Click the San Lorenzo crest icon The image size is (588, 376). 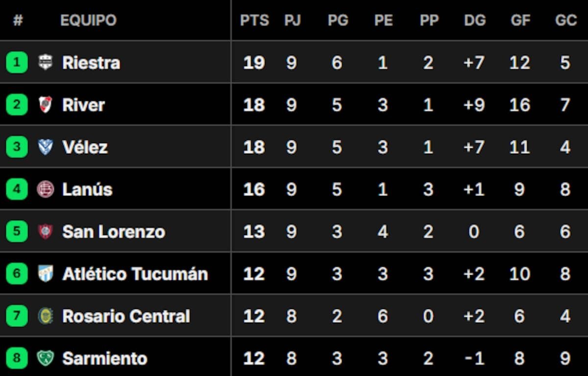tap(46, 232)
